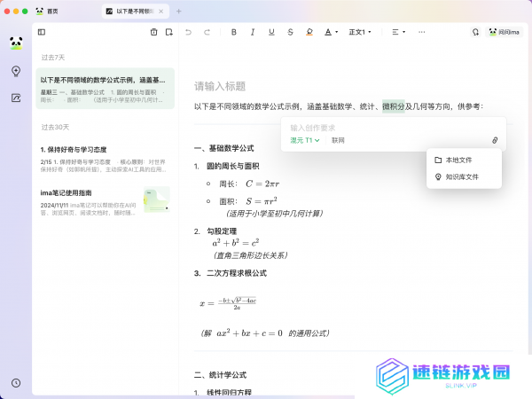The image size is (532, 399).
Task: Redo the last edit
Action: (x=207, y=32)
